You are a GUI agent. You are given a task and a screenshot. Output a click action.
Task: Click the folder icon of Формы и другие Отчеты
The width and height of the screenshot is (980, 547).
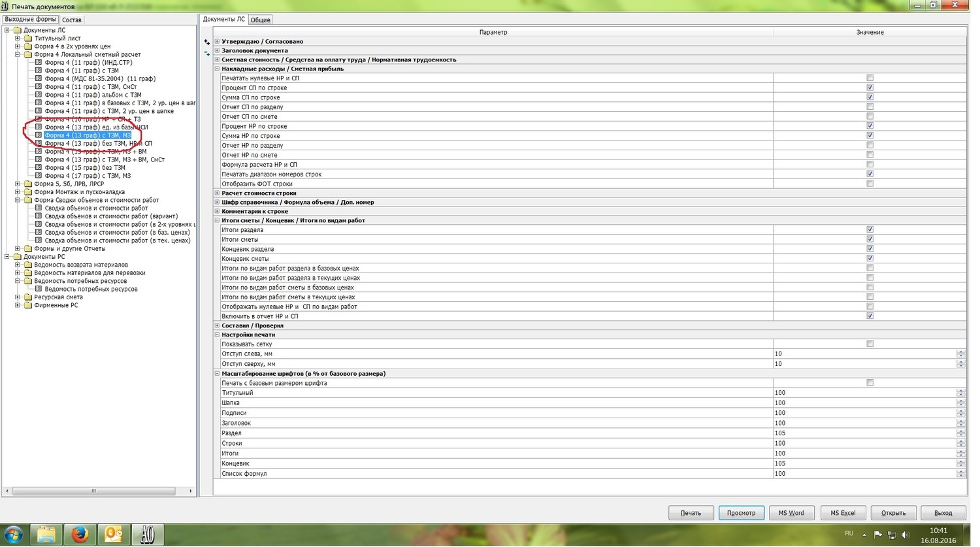(x=28, y=249)
